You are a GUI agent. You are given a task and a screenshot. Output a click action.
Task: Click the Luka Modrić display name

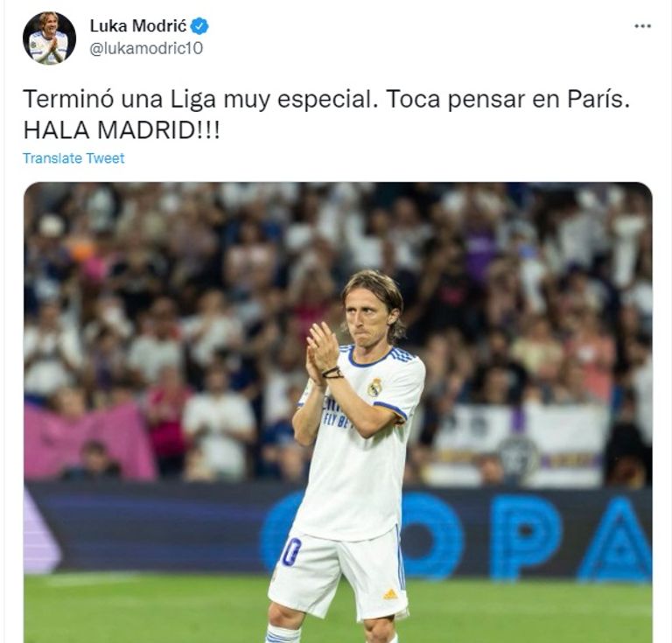138,26
